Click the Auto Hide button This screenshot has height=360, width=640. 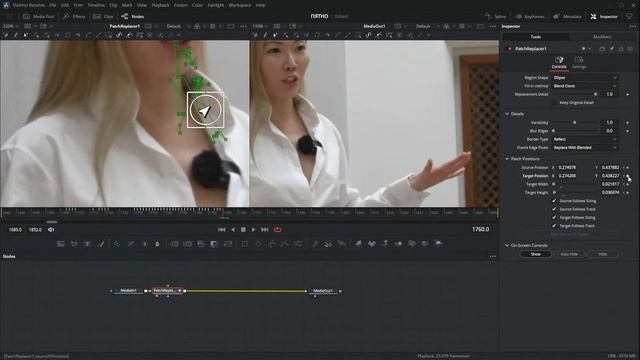569,254
